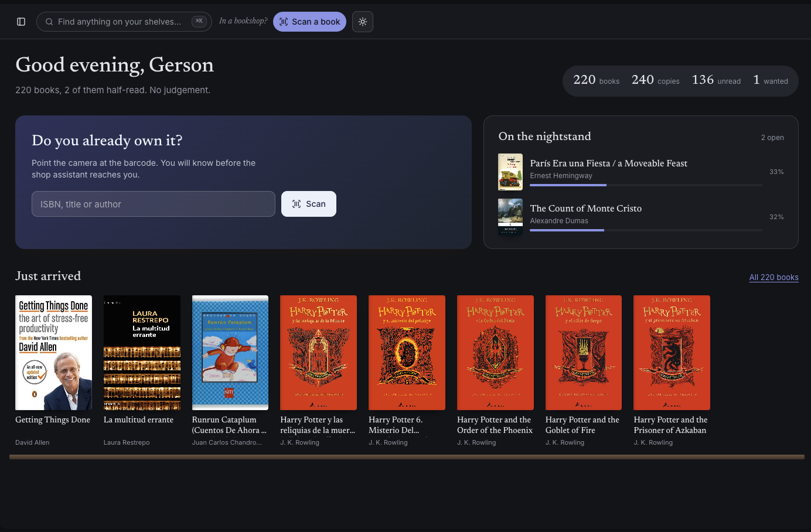811x532 pixels.
Task: Click the 220 books stat
Action: pos(596,80)
